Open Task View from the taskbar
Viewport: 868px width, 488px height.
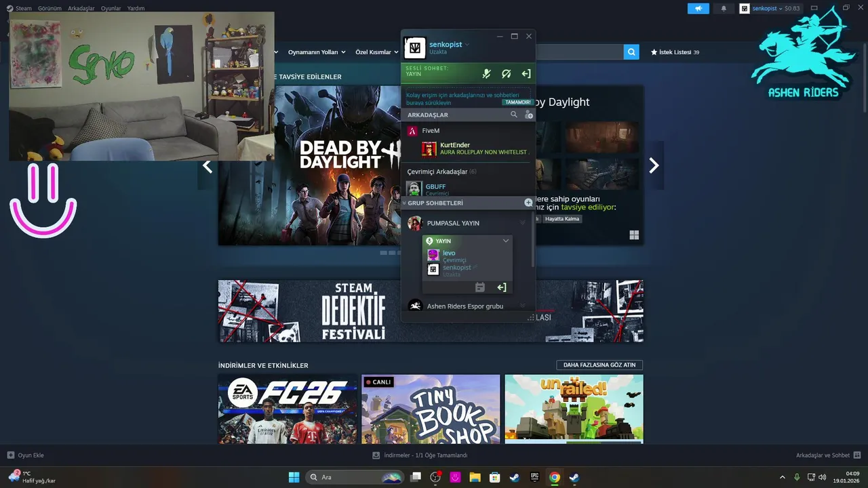click(x=416, y=477)
